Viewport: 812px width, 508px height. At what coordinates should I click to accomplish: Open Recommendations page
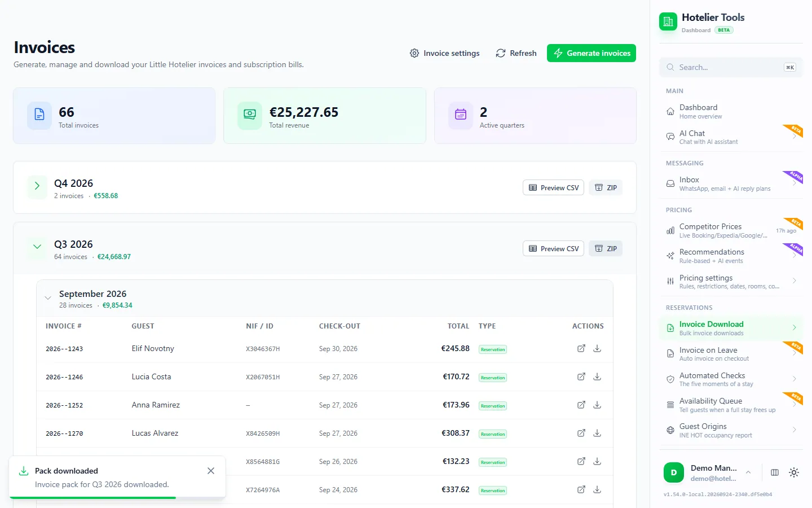tap(731, 256)
